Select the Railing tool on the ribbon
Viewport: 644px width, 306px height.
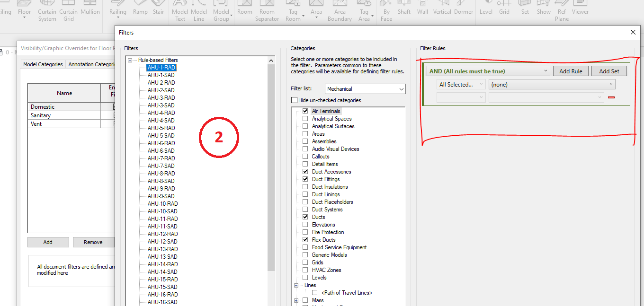coord(117,9)
